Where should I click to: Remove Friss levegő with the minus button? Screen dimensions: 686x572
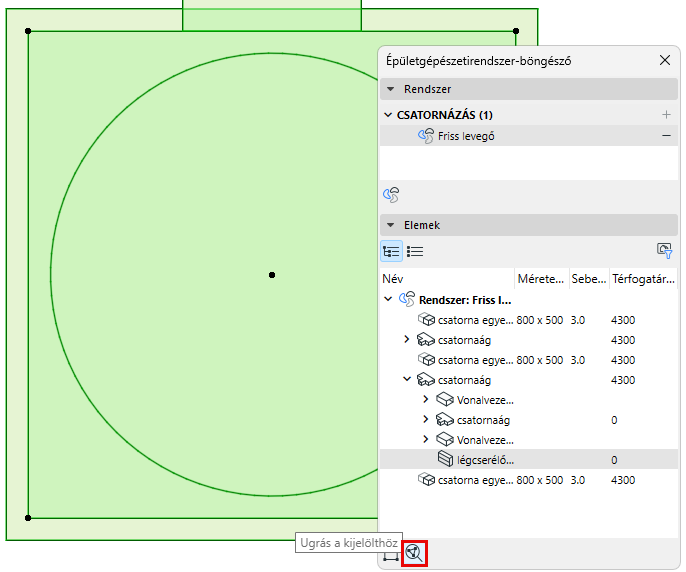[666, 136]
